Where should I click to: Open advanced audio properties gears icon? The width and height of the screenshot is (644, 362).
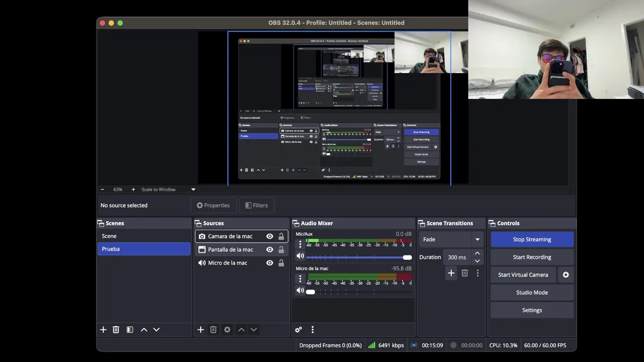[x=298, y=330]
